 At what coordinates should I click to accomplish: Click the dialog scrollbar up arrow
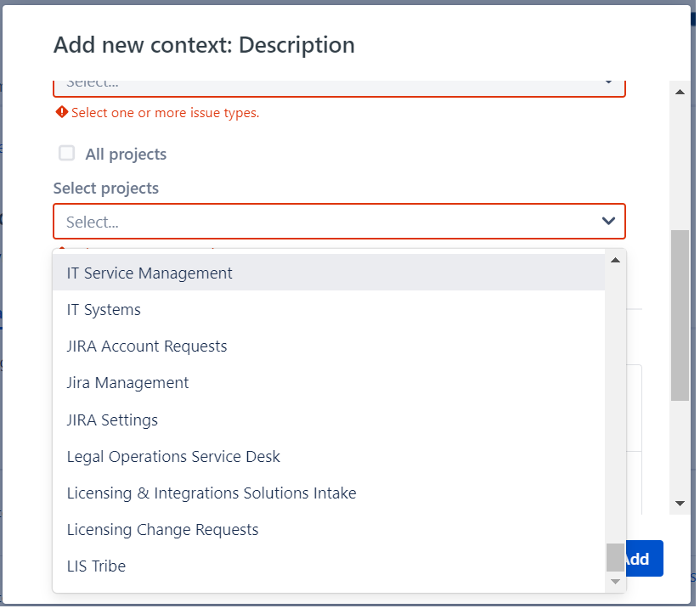click(x=679, y=92)
